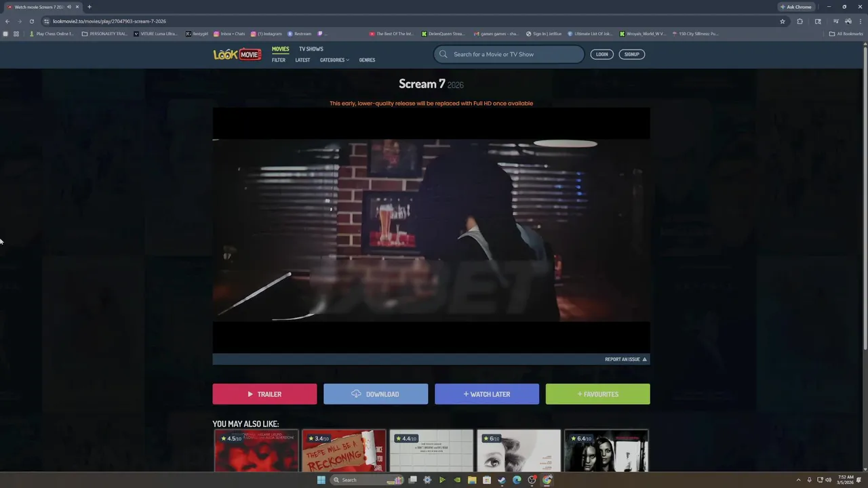
Task: Click the Windows taskbar Search box
Action: click(366, 480)
